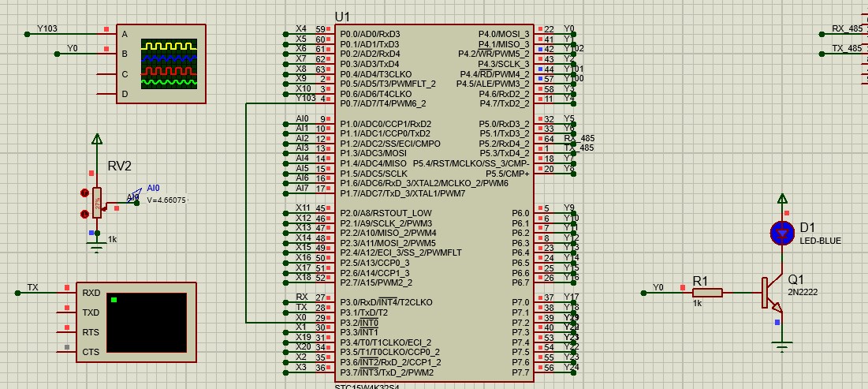The height and width of the screenshot is (389, 868).
Task: Click the U1 component reference label
Action: tap(342, 17)
